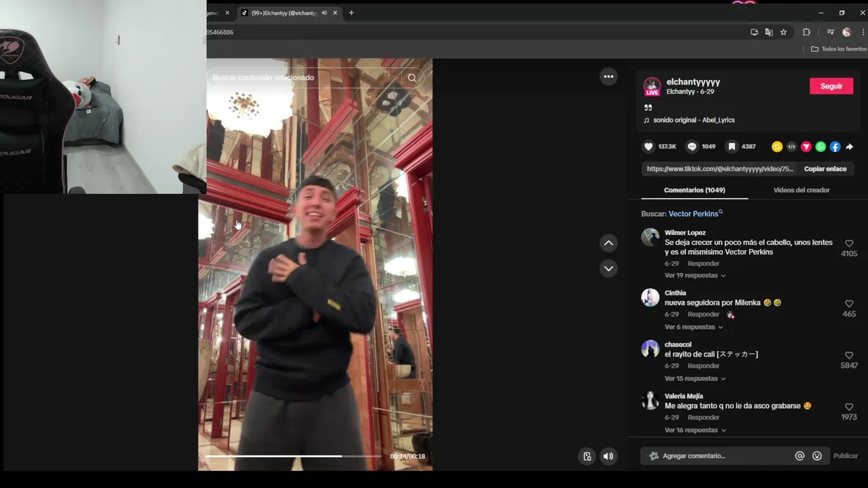Like Wilmer Lopez's comment
The height and width of the screenshot is (488, 868).
tap(849, 243)
